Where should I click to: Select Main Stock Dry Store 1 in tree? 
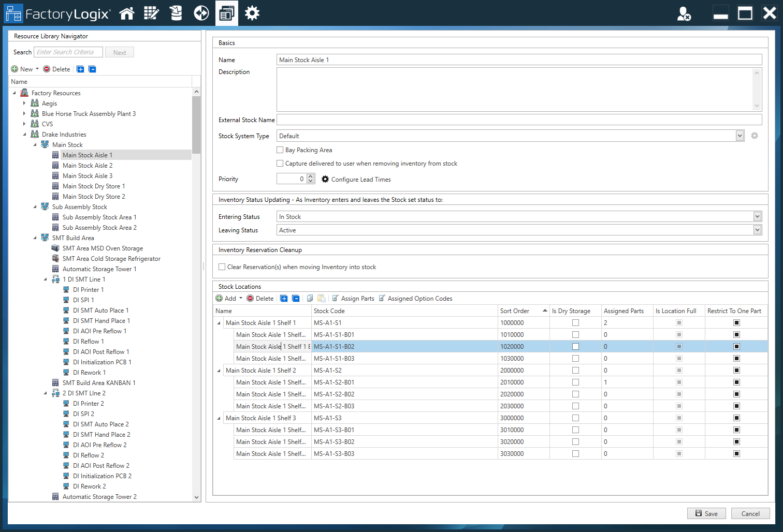[x=94, y=186]
